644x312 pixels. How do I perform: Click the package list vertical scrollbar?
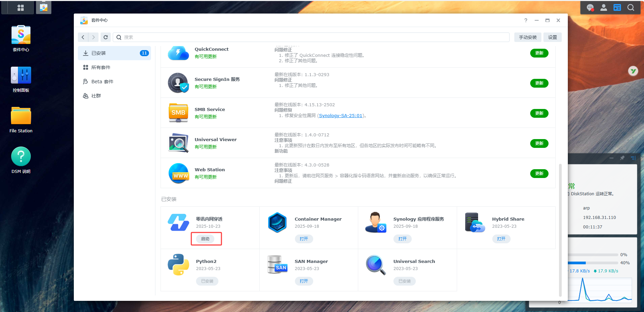point(560,230)
